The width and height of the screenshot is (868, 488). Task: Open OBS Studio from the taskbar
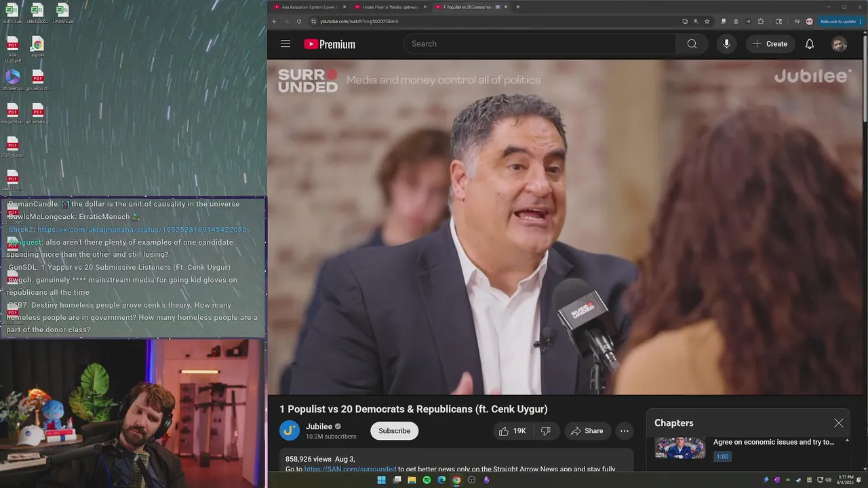(471, 480)
